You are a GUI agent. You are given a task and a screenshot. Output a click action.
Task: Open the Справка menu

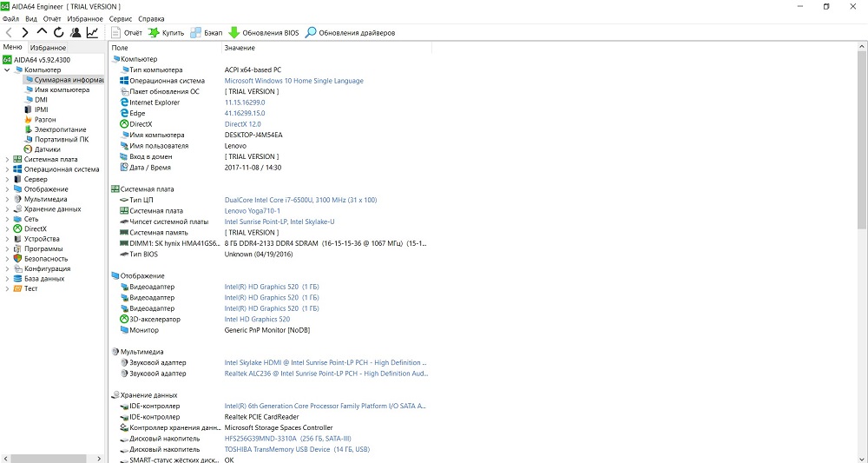click(151, 19)
